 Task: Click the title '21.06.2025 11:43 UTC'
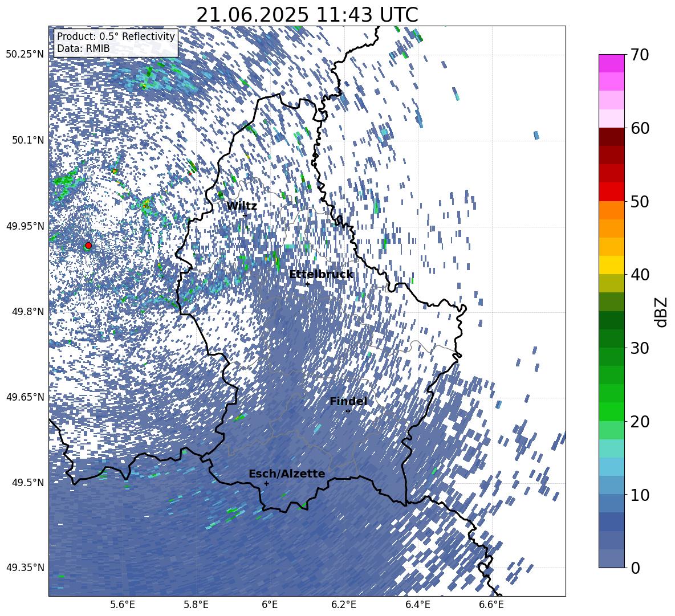pyautogui.click(x=307, y=15)
